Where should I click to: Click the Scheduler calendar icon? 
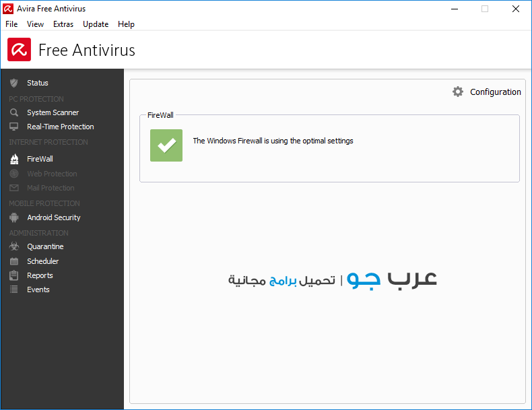tap(14, 261)
